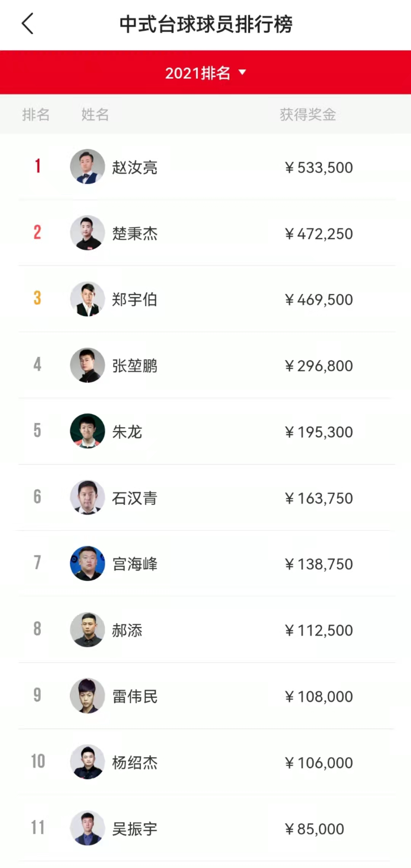
Task: View 张堃鹏's avatar image
Action: (88, 365)
